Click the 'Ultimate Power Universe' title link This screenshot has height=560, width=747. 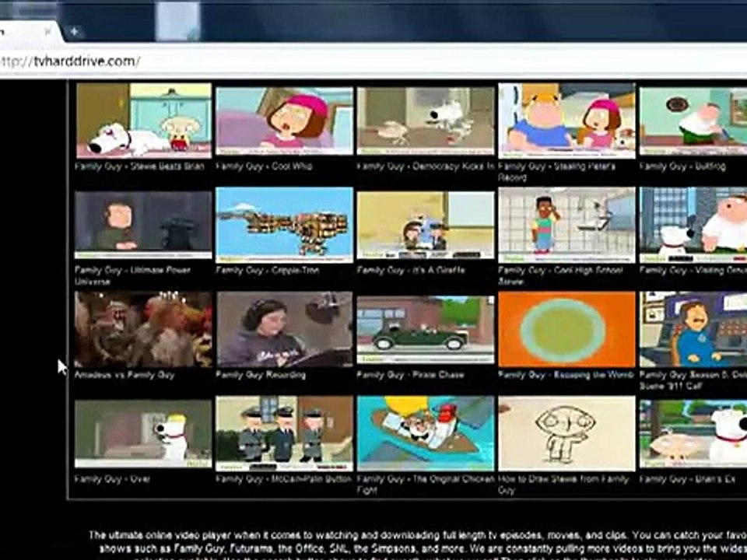pos(132,275)
